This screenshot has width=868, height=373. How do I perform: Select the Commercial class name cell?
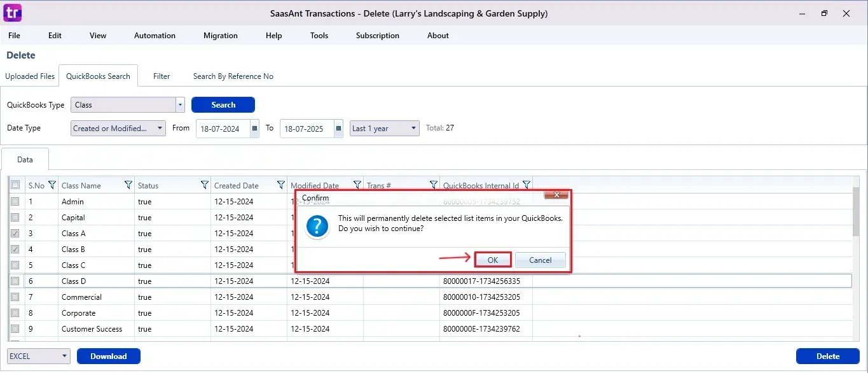point(96,297)
